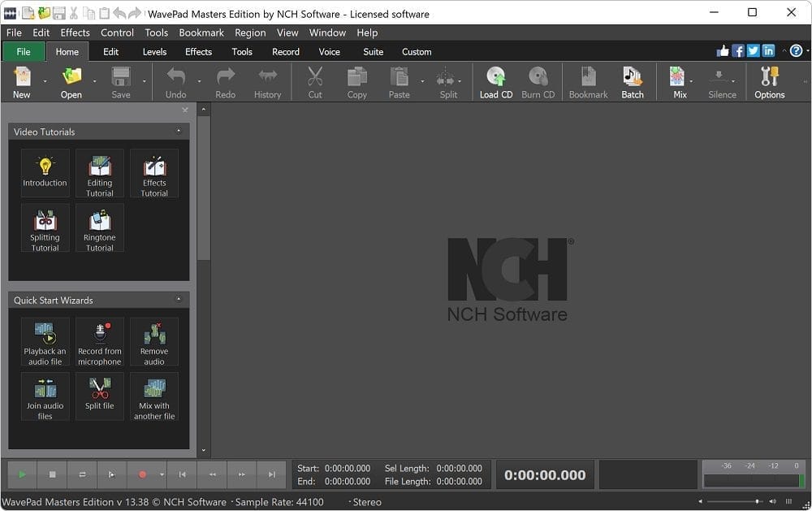Expand the Mix dropdown arrow

pyautogui.click(x=691, y=81)
